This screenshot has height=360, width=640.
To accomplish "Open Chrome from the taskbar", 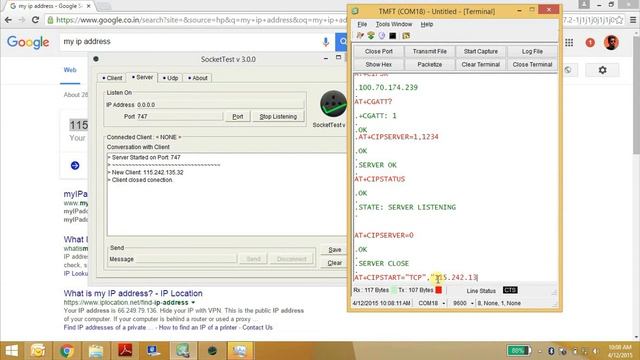I will (67, 351).
